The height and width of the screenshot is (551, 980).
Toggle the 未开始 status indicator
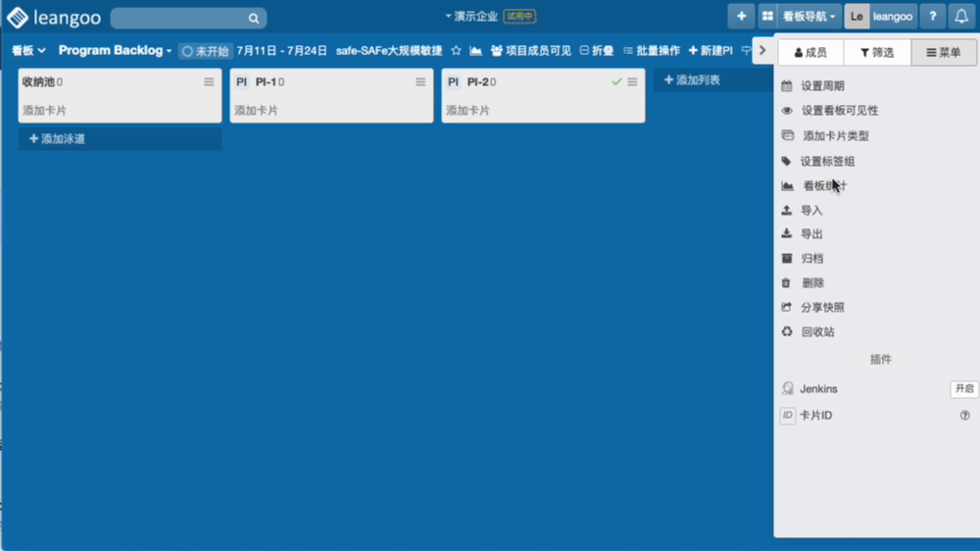click(x=206, y=51)
